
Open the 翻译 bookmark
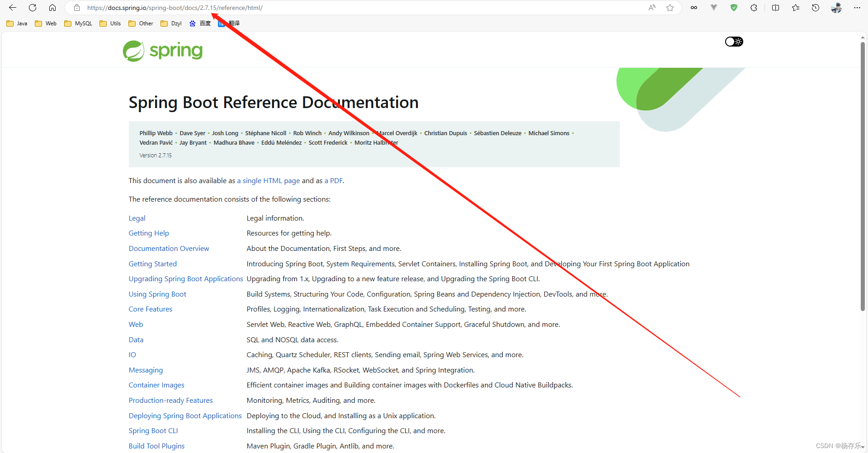click(x=229, y=24)
